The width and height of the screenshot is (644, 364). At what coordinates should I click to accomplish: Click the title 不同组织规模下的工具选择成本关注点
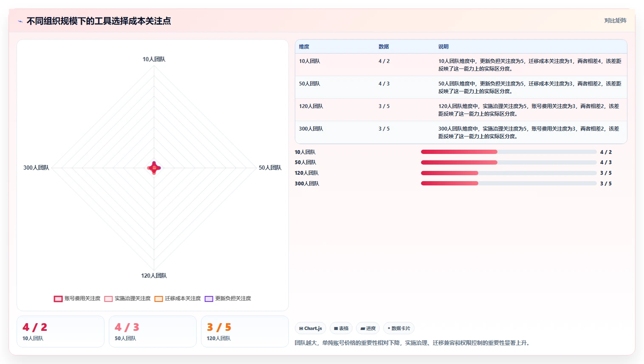point(99,21)
